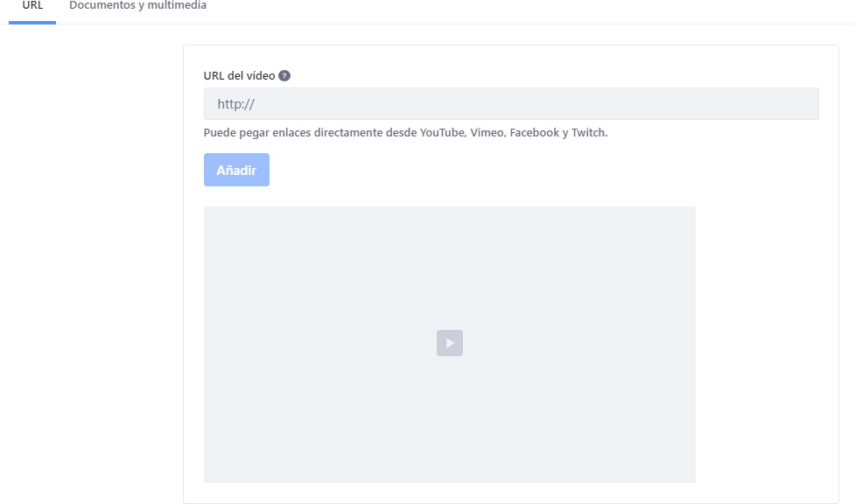The image size is (855, 504).
Task: Click the Añadir button
Action: click(x=236, y=170)
